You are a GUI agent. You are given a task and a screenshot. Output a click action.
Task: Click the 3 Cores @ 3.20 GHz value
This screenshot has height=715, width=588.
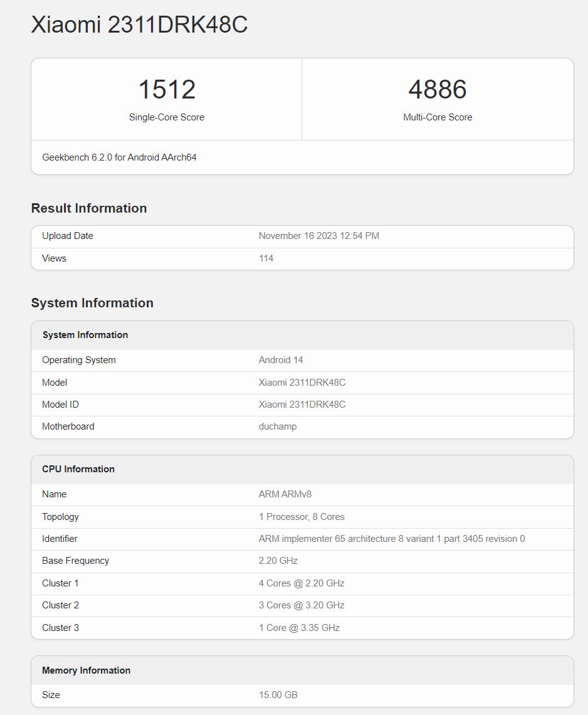pyautogui.click(x=302, y=605)
